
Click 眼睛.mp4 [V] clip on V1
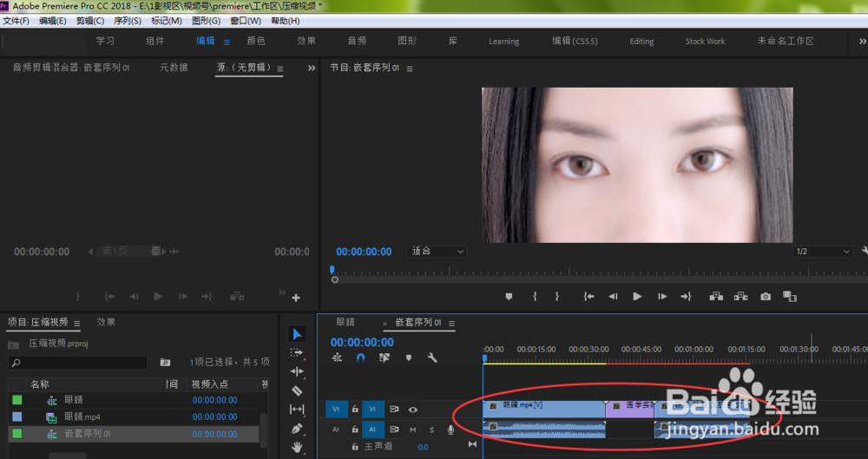pyautogui.click(x=544, y=410)
